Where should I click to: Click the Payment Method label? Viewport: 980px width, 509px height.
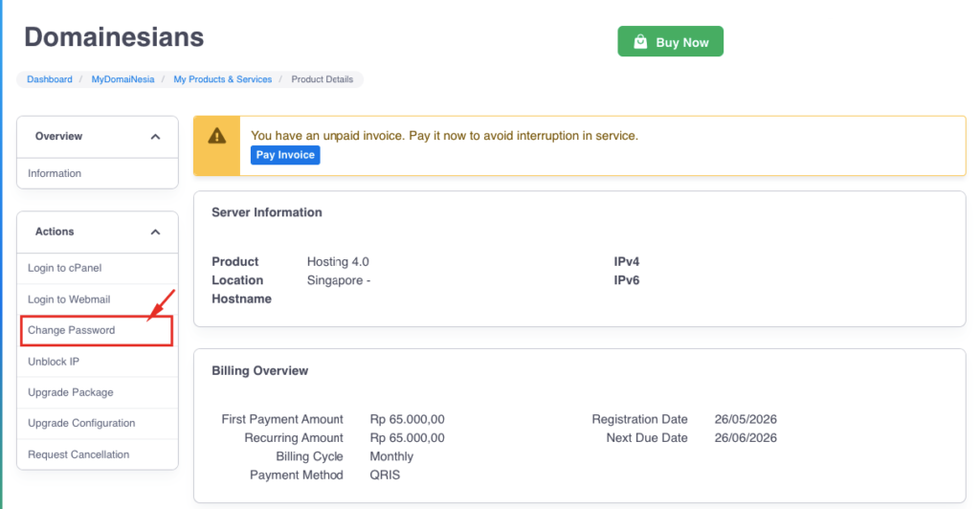297,476
